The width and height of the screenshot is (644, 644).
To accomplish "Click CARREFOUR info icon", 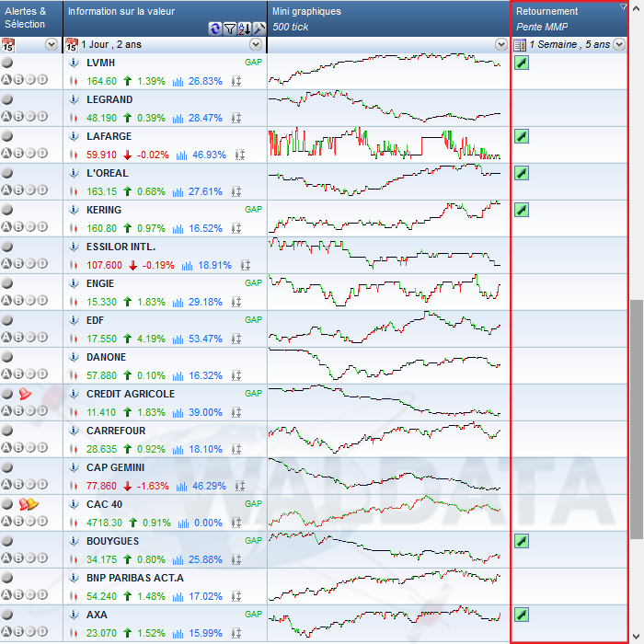I will (x=74, y=431).
